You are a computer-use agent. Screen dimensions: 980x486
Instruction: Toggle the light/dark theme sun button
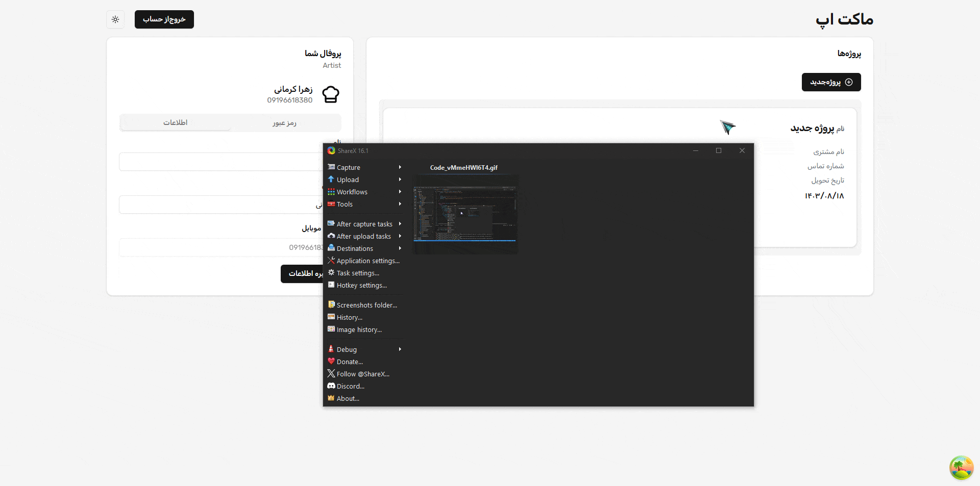coord(115,19)
